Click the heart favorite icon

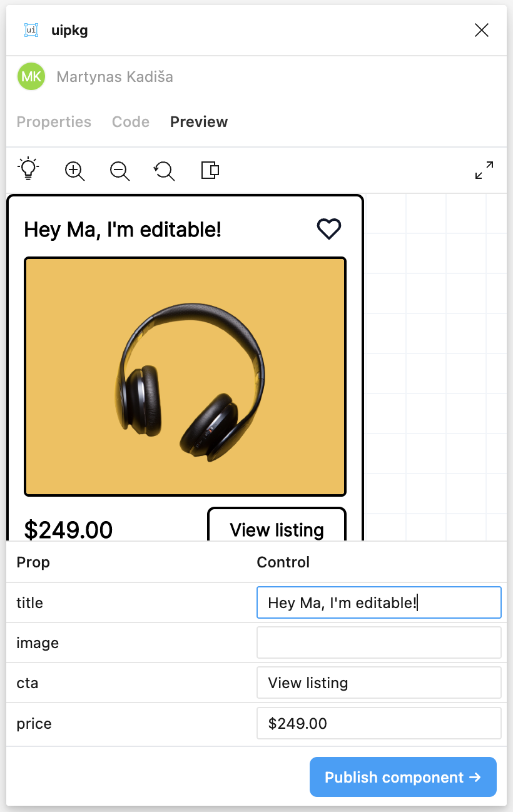pos(329,229)
